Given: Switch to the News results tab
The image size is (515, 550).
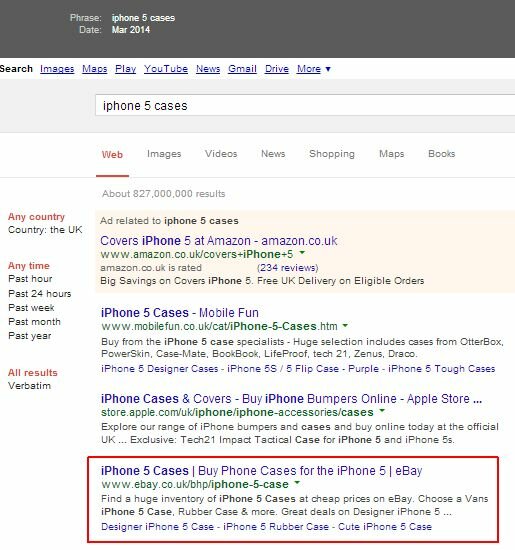Looking at the screenshot, I should [x=273, y=154].
